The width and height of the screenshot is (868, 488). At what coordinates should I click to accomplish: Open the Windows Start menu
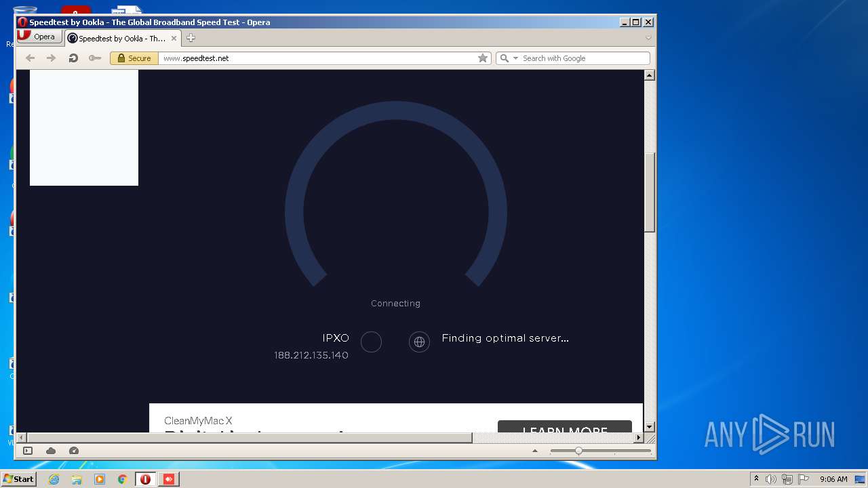18,479
